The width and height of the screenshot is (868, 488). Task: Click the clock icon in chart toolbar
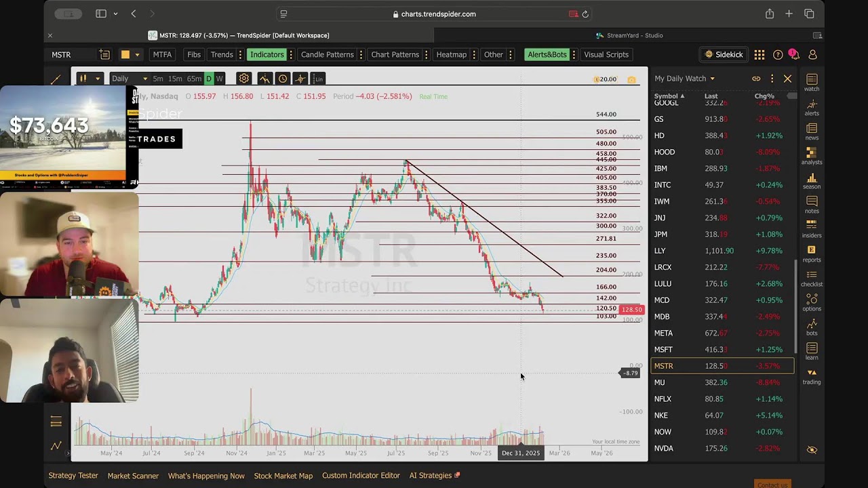pos(283,79)
